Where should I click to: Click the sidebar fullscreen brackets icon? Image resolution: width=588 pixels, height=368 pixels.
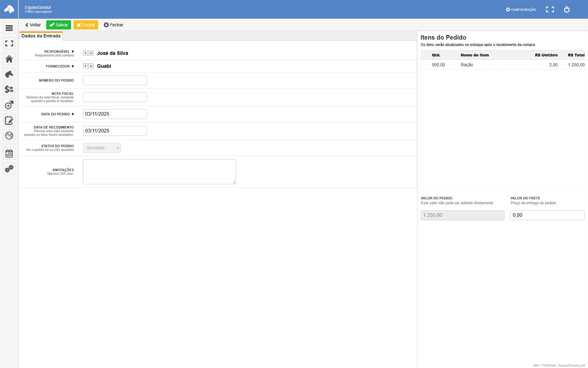9,43
